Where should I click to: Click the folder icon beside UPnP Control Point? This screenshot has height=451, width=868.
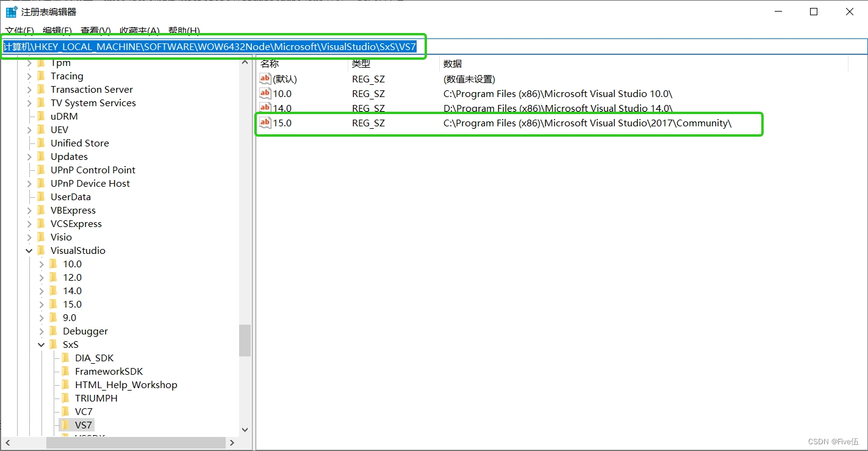(x=41, y=170)
